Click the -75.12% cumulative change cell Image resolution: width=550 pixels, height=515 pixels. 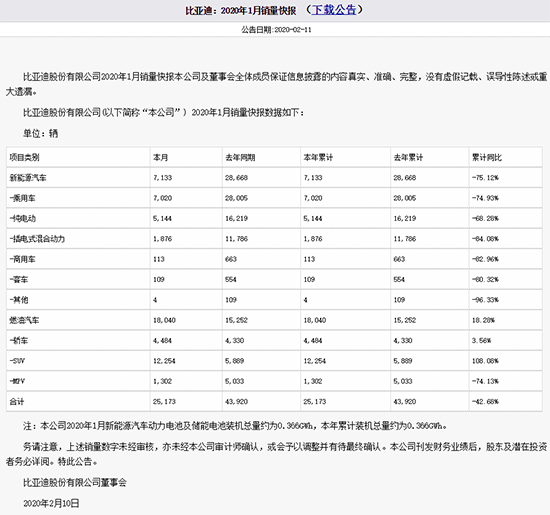[x=485, y=178]
